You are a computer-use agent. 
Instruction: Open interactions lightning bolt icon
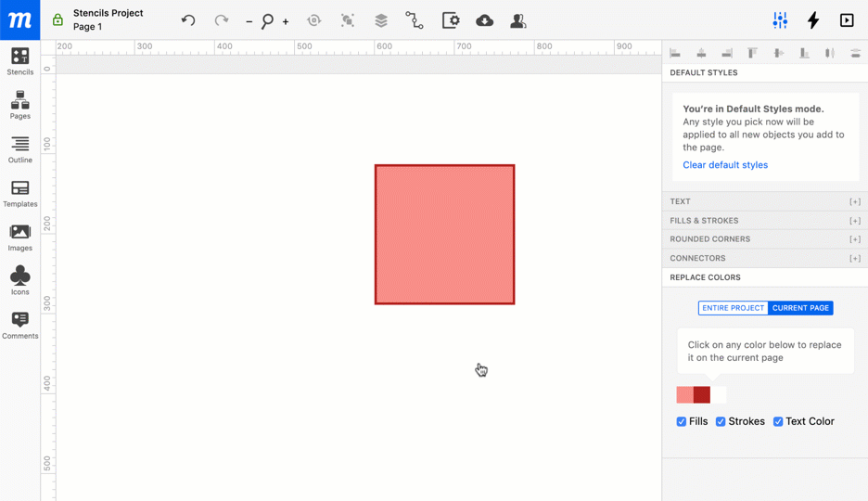813,20
